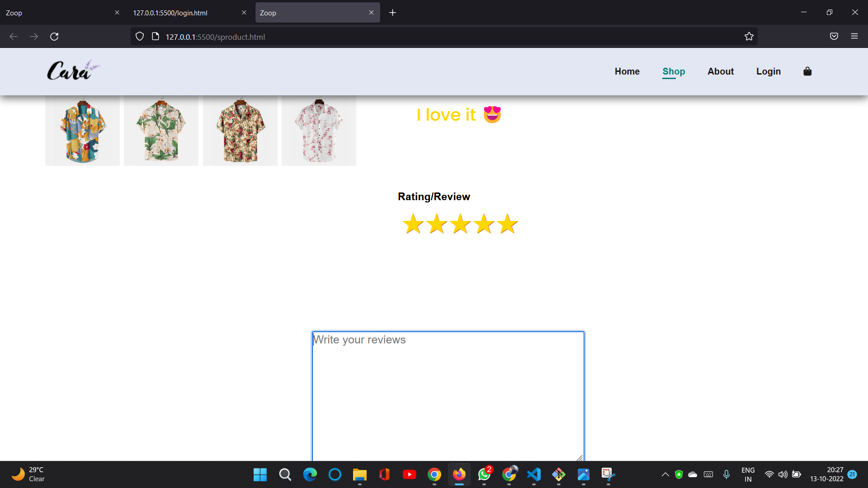
Task: Reload the current page
Action: click(54, 37)
